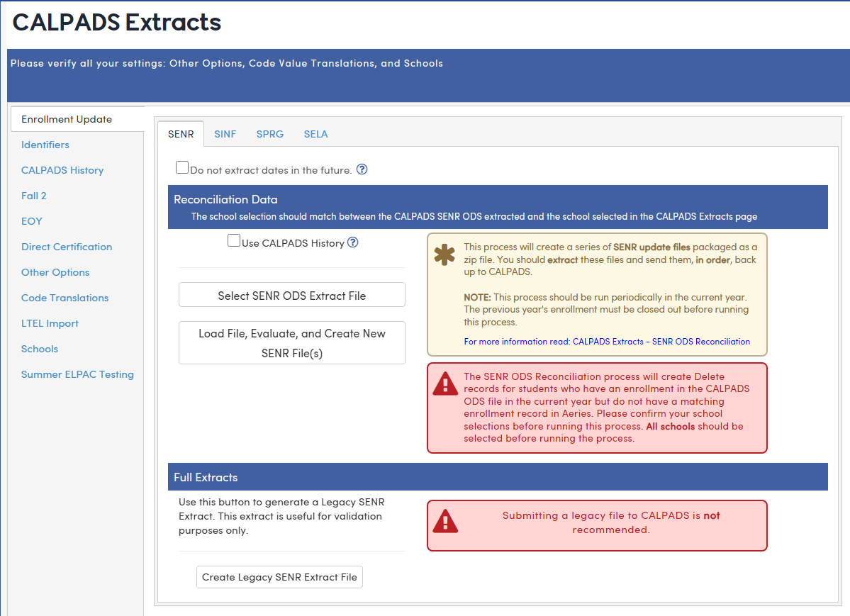Screen dimensions: 850x616
Task: Click Load File, Evaluate, and Create button
Action: pos(291,343)
